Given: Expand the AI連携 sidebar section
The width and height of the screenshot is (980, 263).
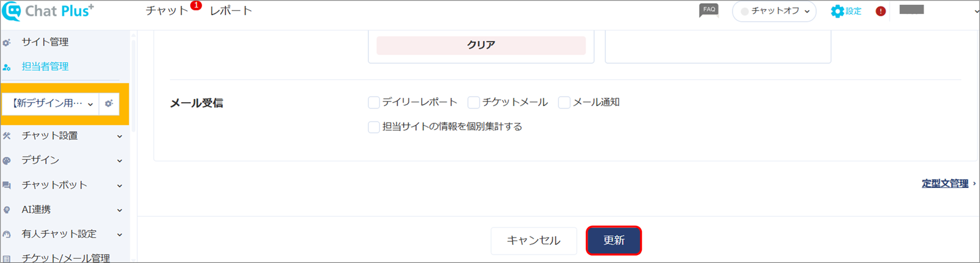Looking at the screenshot, I should pyautogui.click(x=64, y=210).
